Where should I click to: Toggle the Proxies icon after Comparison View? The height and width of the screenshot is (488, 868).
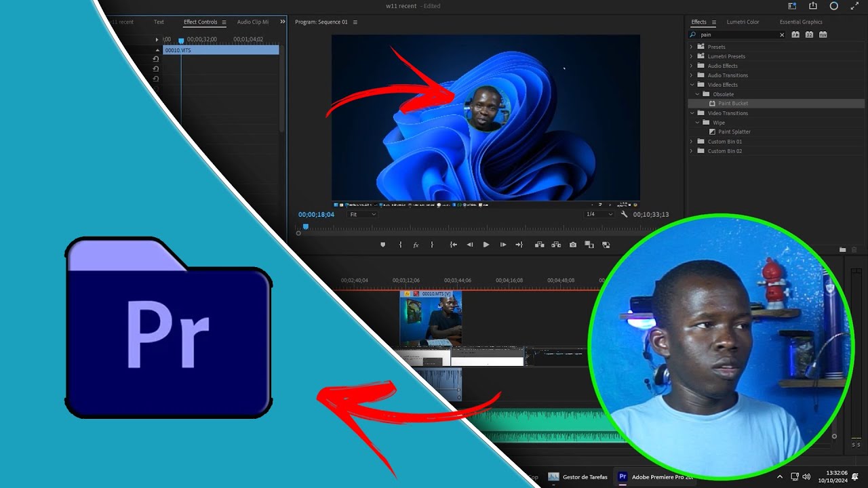[606, 245]
